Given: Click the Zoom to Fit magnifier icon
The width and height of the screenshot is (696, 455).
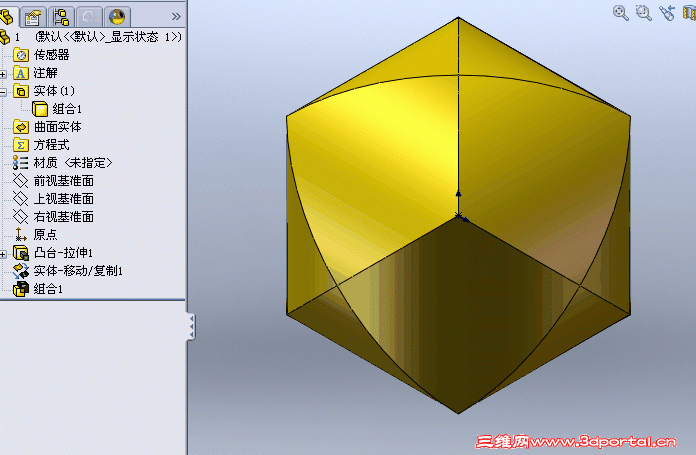Looking at the screenshot, I should click(621, 13).
